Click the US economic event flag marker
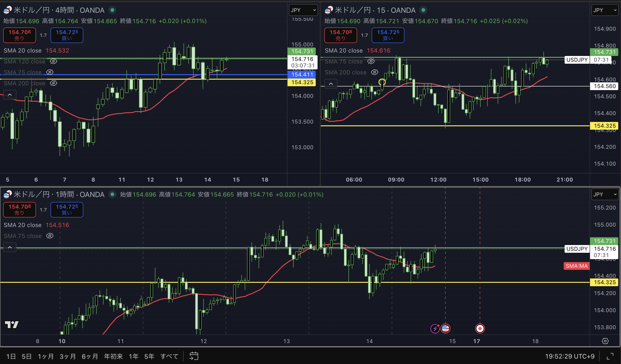 (x=445, y=328)
